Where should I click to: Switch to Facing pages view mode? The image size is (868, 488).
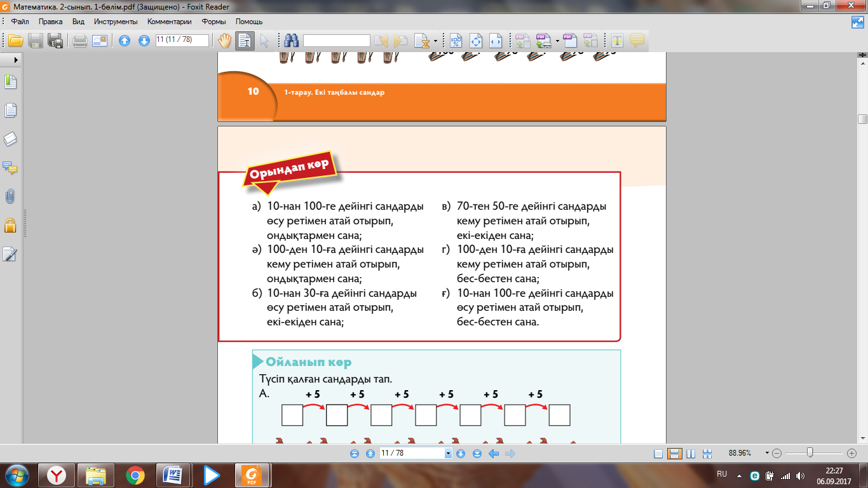tap(691, 454)
